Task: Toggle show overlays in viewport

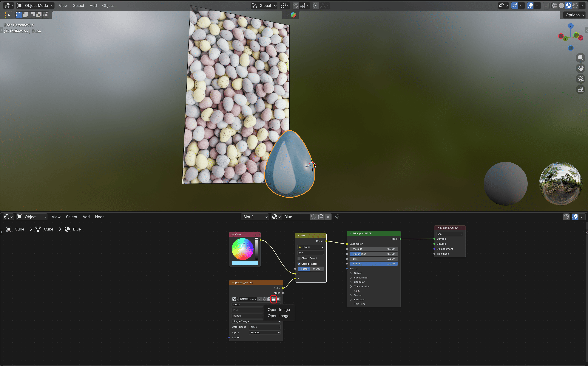Action: coord(530,5)
